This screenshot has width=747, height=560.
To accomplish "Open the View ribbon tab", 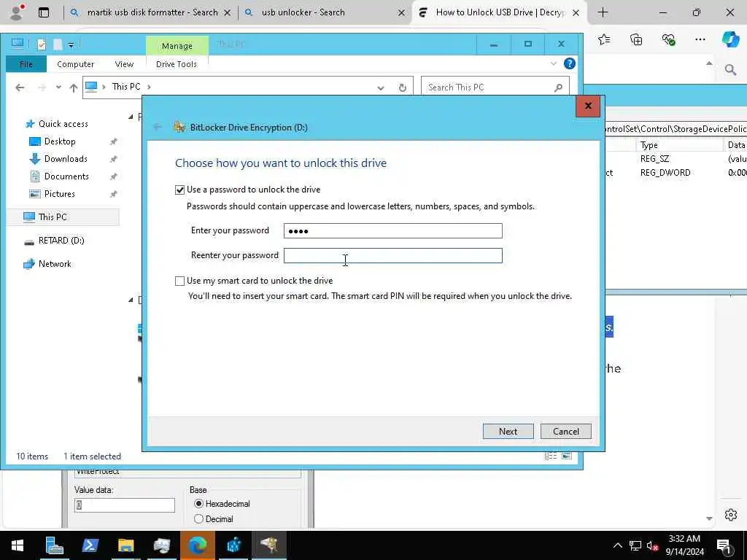I will click(124, 64).
